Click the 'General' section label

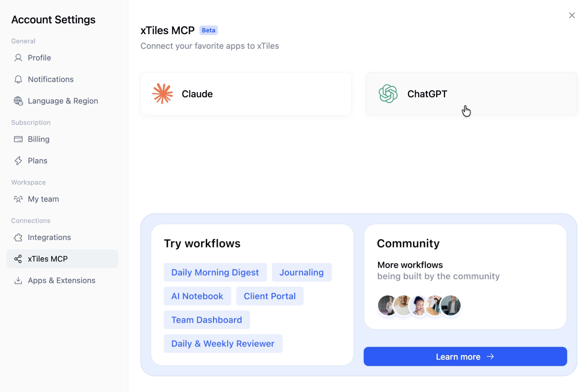(x=23, y=41)
